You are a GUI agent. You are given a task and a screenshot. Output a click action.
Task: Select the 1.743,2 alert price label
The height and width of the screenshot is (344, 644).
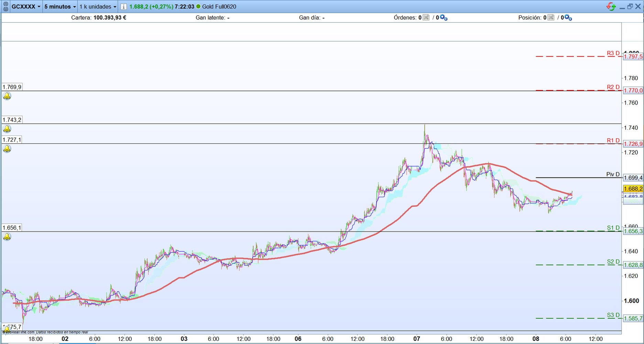coord(12,120)
